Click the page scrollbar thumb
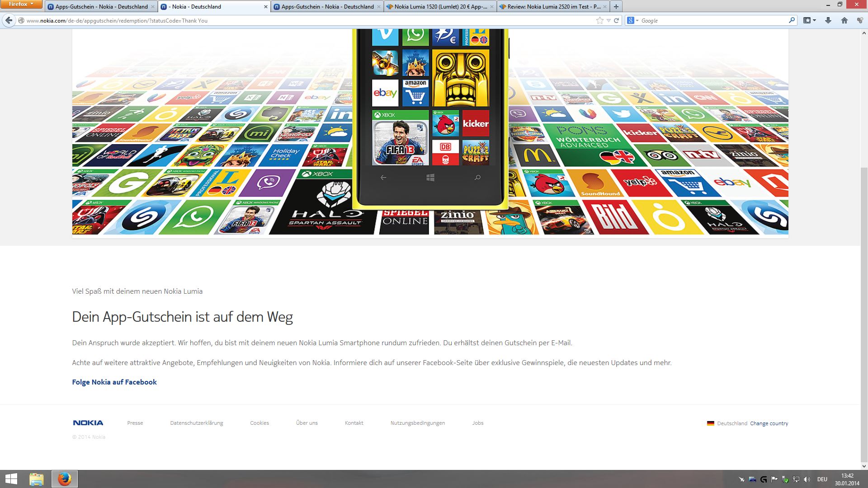This screenshot has width=868, height=488. 864,315
